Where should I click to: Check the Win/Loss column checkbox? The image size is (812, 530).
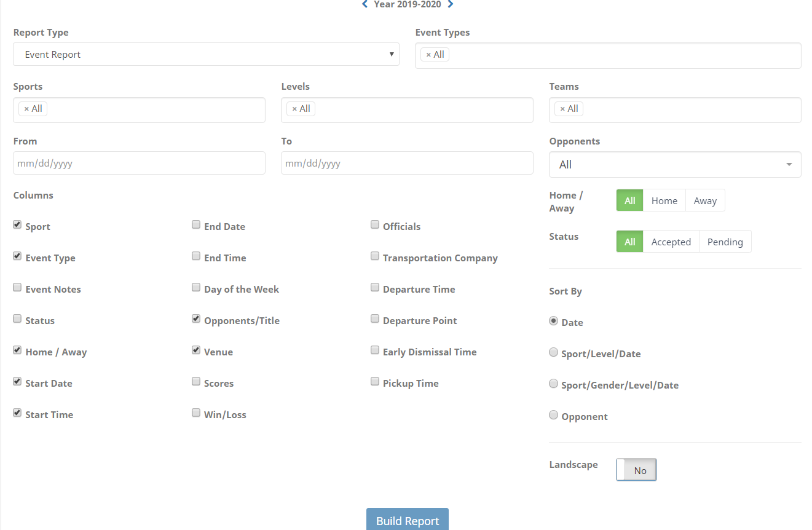(x=196, y=413)
